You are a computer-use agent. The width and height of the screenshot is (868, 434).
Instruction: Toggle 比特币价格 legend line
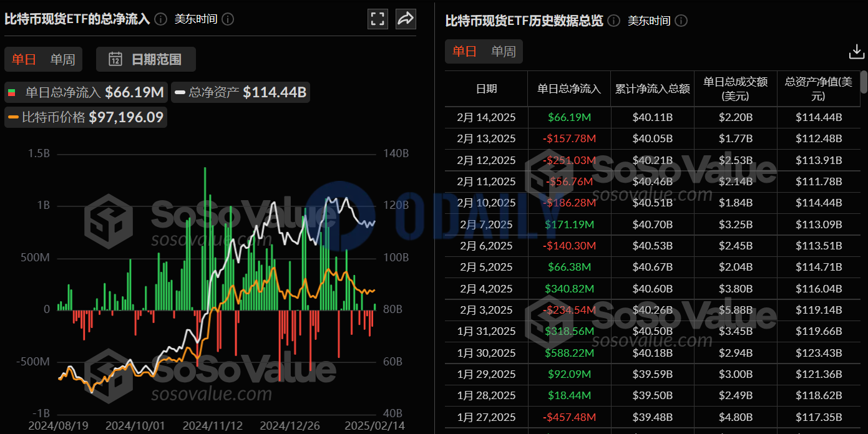pyautogui.click(x=86, y=117)
